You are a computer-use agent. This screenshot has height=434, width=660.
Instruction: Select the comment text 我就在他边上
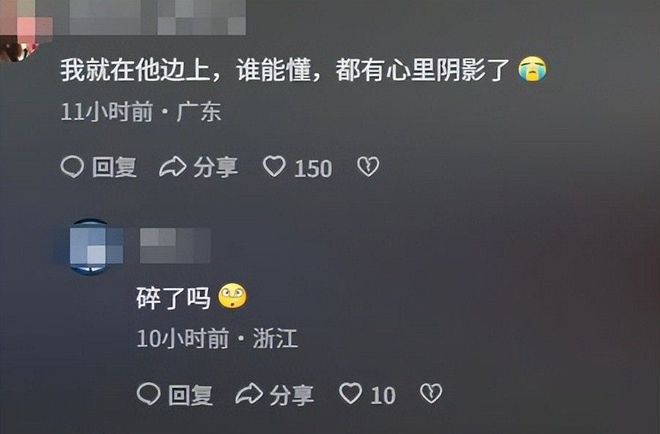click(x=135, y=70)
